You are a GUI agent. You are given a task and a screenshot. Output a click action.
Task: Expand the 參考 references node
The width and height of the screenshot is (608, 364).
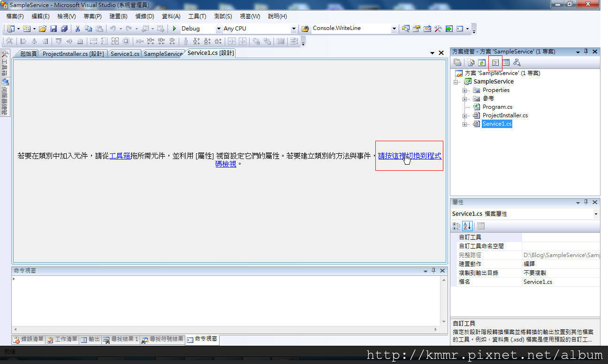click(x=465, y=99)
